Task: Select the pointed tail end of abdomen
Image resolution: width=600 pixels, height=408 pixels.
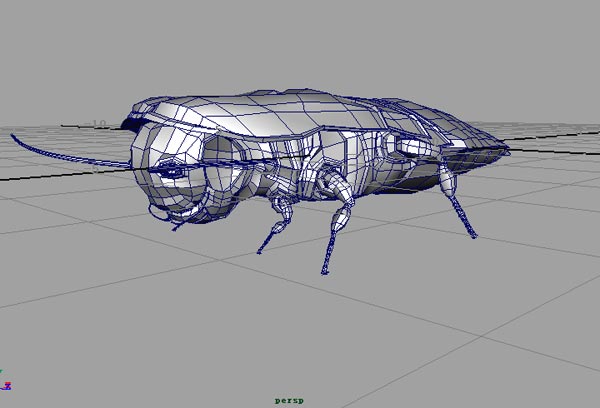Action: [505, 150]
